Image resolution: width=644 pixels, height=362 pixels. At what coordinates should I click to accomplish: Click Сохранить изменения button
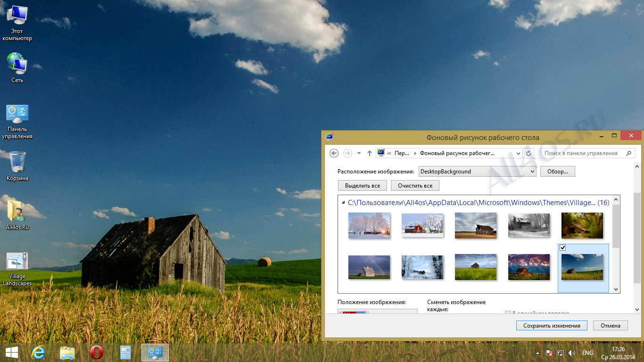pyautogui.click(x=552, y=326)
